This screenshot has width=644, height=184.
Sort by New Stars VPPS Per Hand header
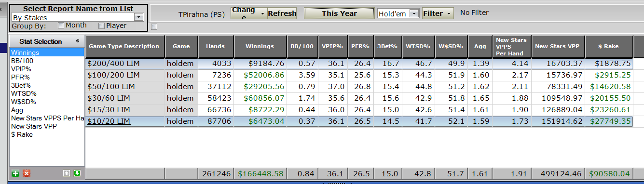click(x=511, y=46)
